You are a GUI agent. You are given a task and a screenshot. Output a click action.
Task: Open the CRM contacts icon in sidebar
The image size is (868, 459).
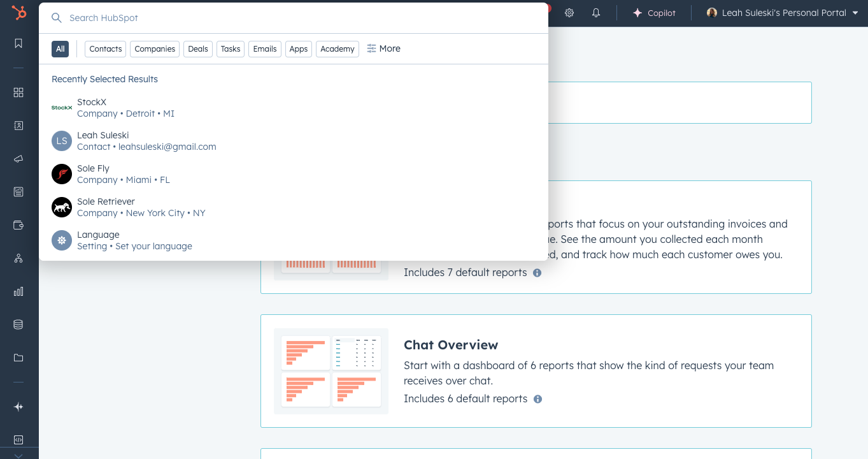click(18, 126)
